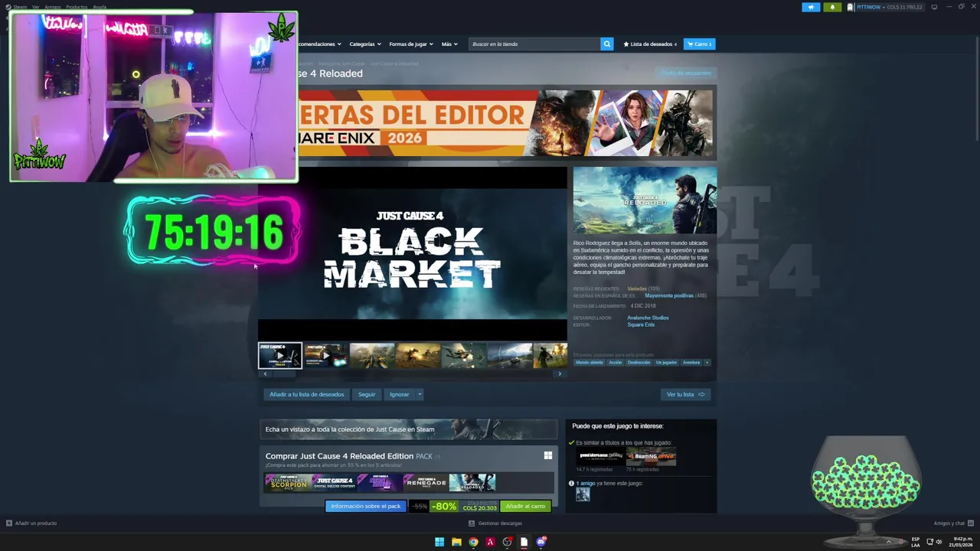Viewport: 980px width, 551px height.
Task: Select the Mundo abierto tag
Action: click(x=590, y=362)
